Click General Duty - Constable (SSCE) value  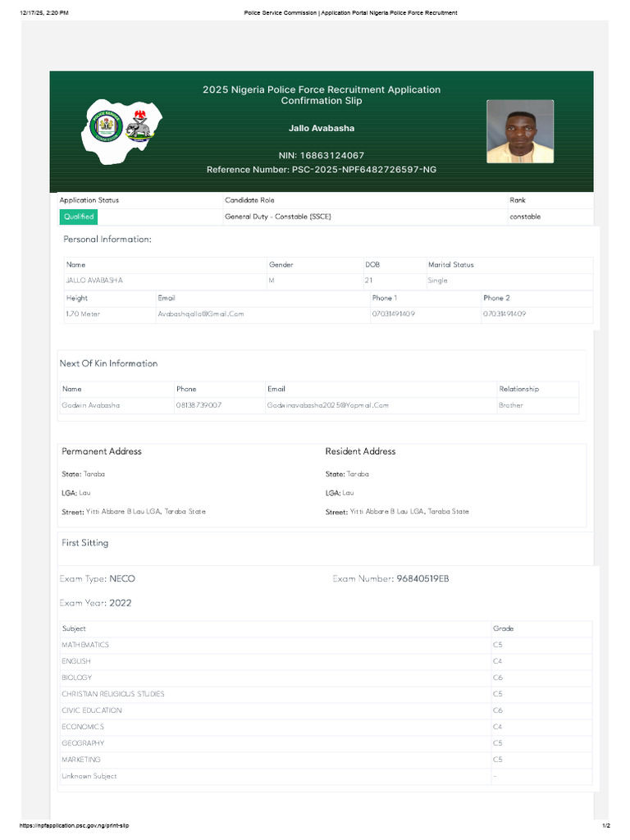pyautogui.click(x=278, y=217)
